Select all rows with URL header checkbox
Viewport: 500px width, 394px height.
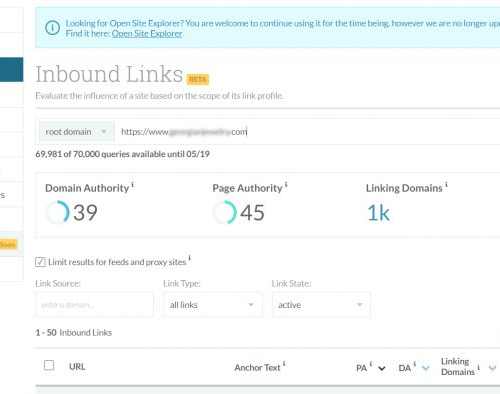pos(49,365)
